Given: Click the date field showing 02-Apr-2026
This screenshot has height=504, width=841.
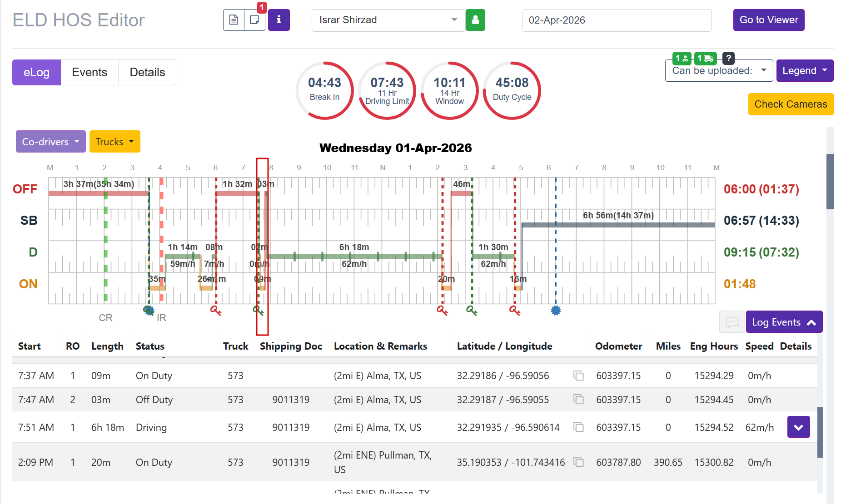Looking at the screenshot, I should click(617, 20).
